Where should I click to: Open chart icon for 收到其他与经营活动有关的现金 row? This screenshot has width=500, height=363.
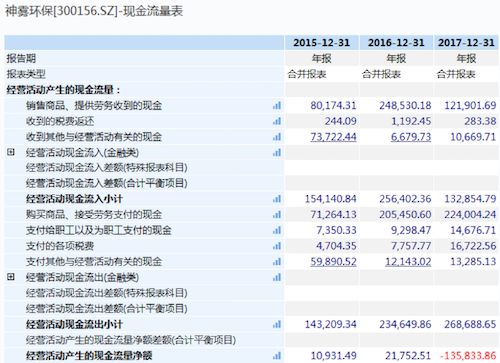(277, 137)
